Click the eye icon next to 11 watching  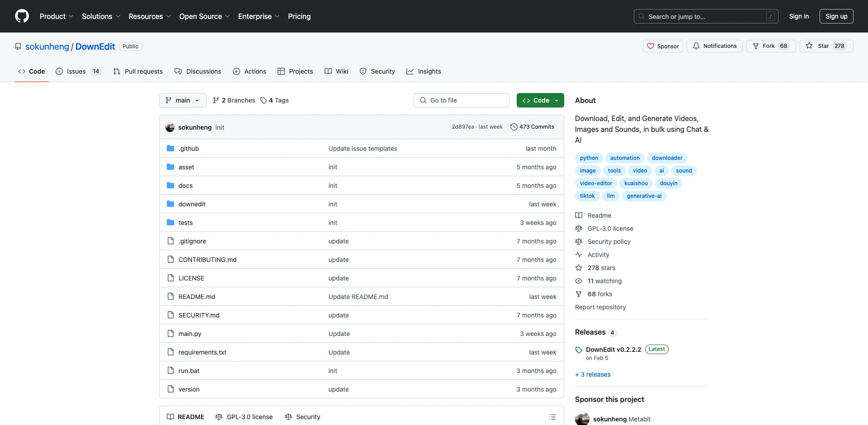579,281
